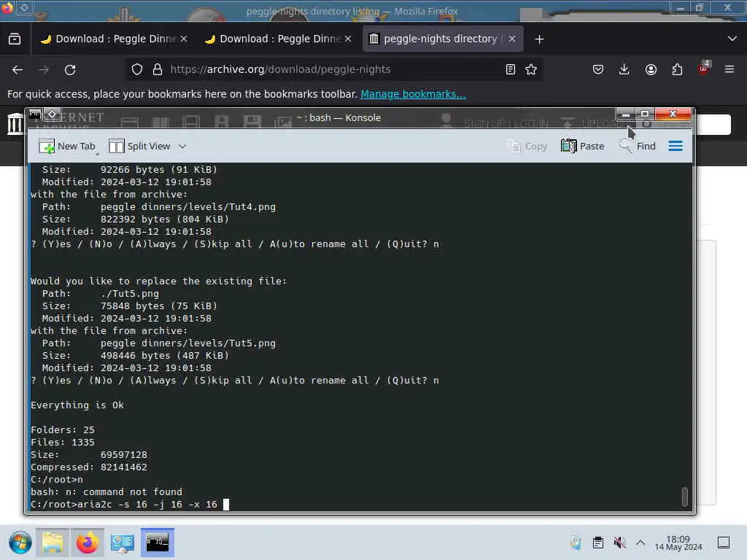The width and height of the screenshot is (747, 560).
Task: Click the Konsole terminal scrollbar handle
Action: coord(684,497)
